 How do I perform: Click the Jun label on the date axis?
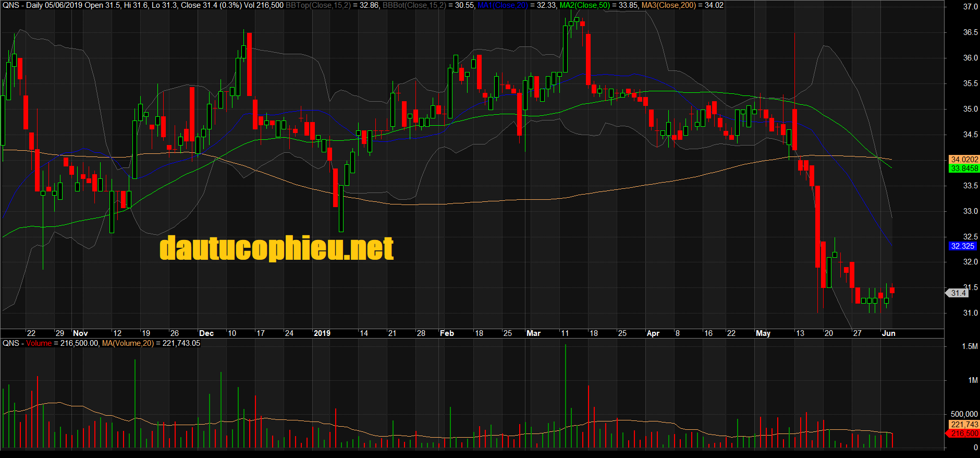click(x=888, y=333)
